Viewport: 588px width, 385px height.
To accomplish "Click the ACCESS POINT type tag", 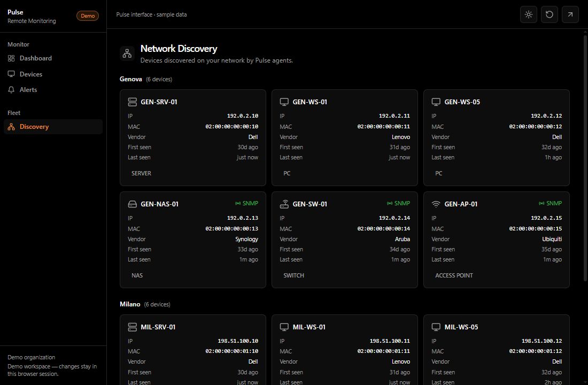I will point(454,275).
